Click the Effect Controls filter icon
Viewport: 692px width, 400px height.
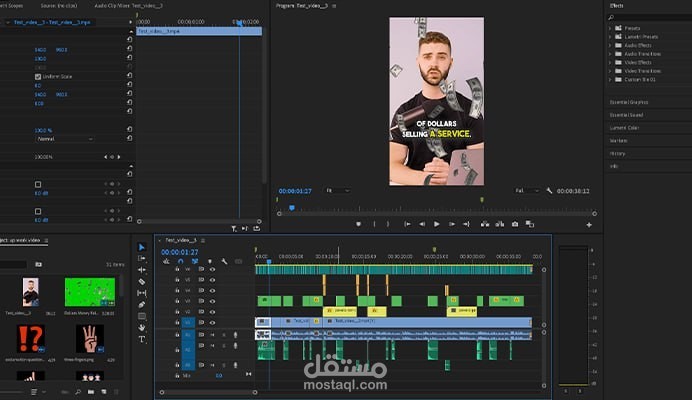233,228
